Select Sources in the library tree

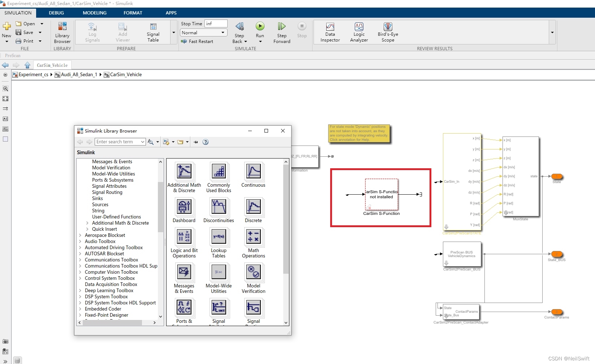click(100, 205)
